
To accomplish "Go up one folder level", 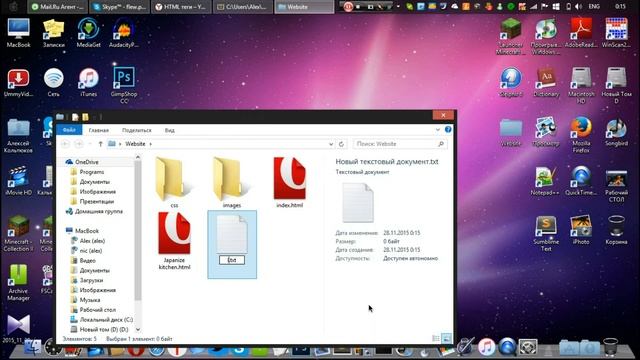I will coord(100,144).
